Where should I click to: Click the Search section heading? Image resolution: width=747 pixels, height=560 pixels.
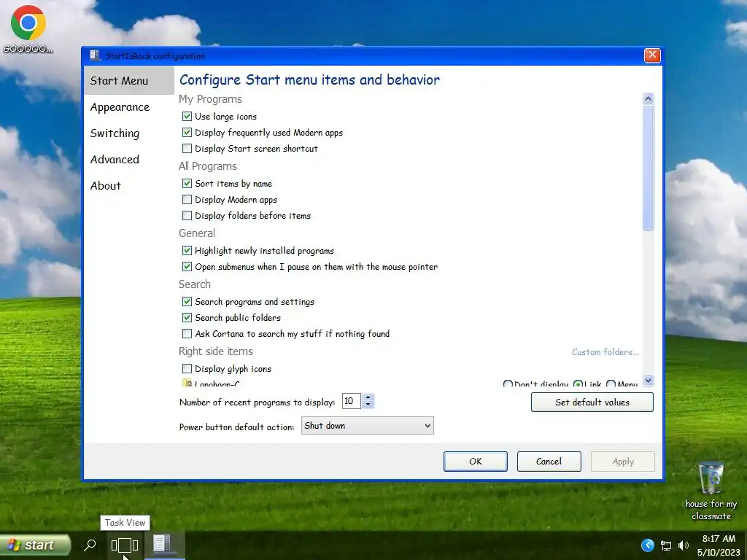pyautogui.click(x=194, y=284)
